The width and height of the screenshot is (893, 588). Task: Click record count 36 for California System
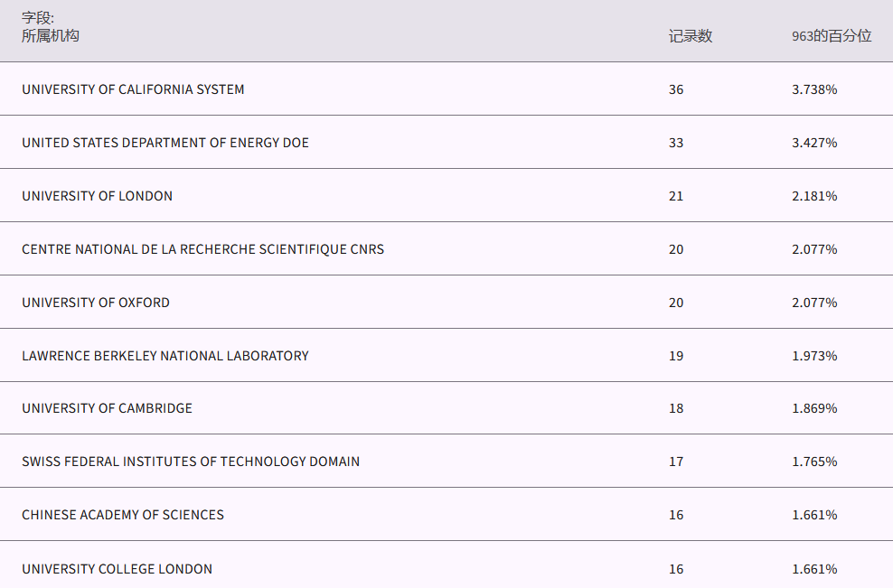[x=676, y=89]
